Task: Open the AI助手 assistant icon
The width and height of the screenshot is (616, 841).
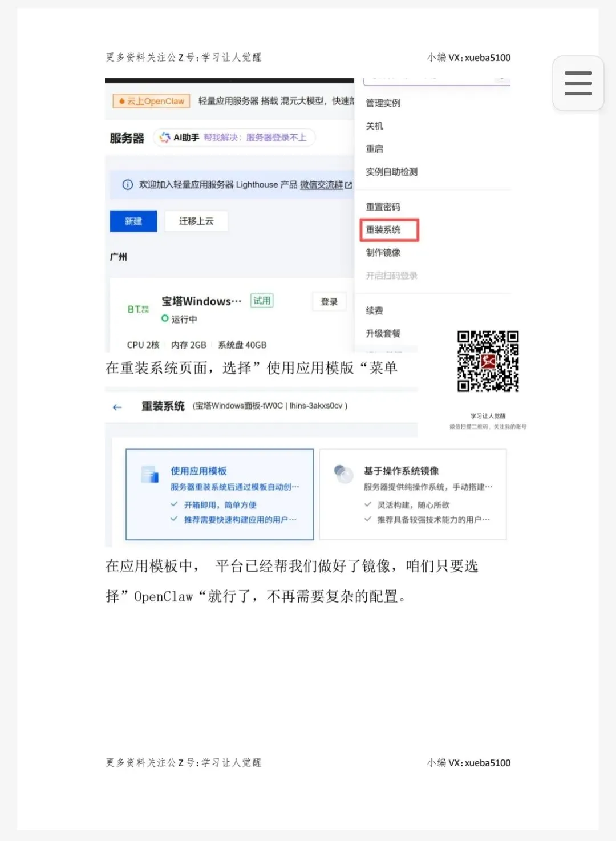Action: (x=165, y=138)
